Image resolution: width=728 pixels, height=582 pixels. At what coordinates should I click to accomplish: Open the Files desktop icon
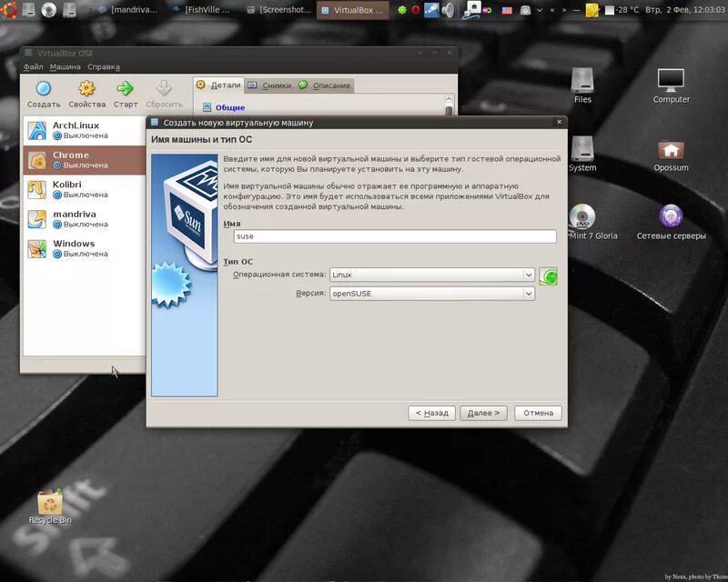582,85
